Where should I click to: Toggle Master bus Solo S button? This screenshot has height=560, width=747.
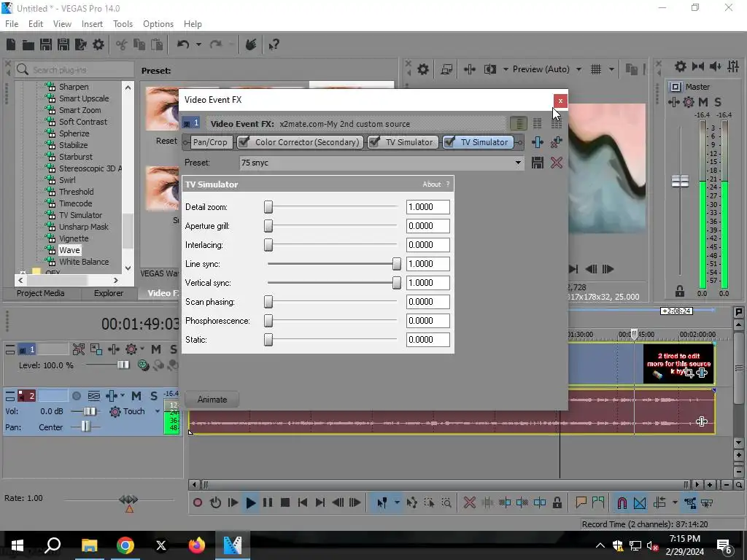718,102
